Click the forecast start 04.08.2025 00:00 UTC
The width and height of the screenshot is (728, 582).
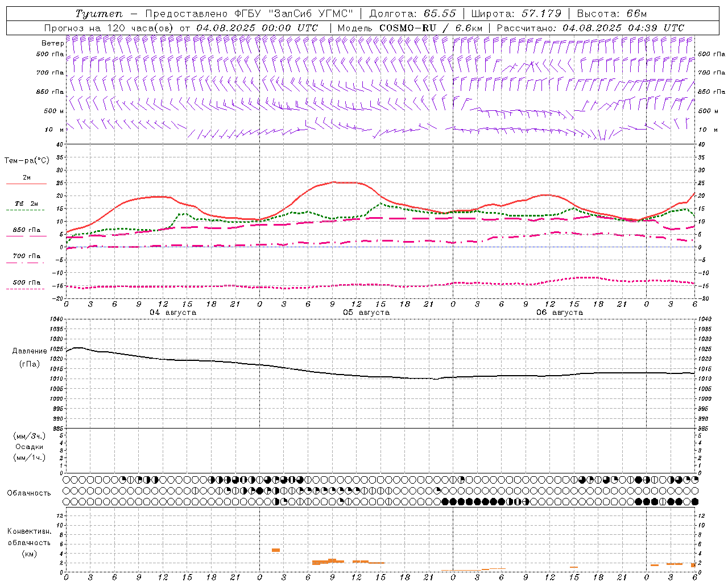coord(257,28)
